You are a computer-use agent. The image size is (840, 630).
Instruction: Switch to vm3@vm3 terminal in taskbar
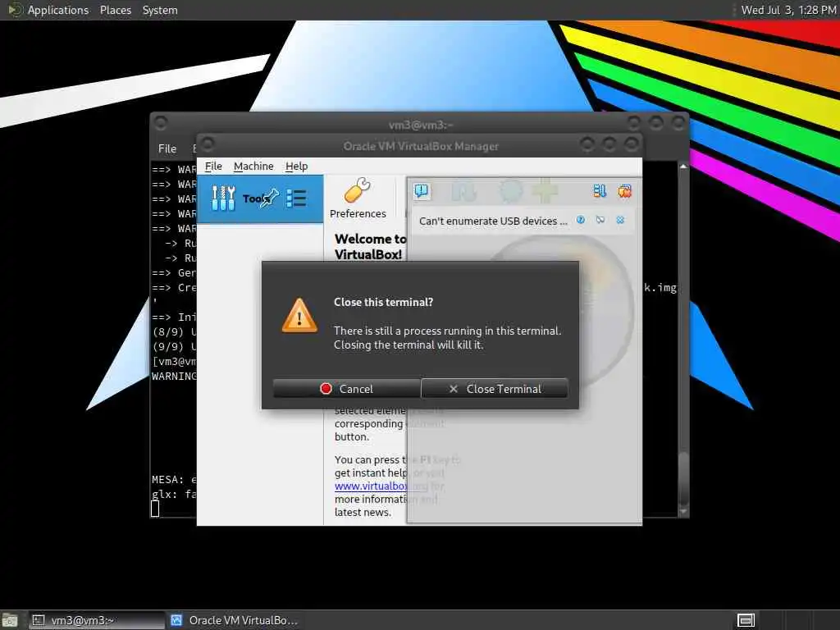[x=97, y=620]
